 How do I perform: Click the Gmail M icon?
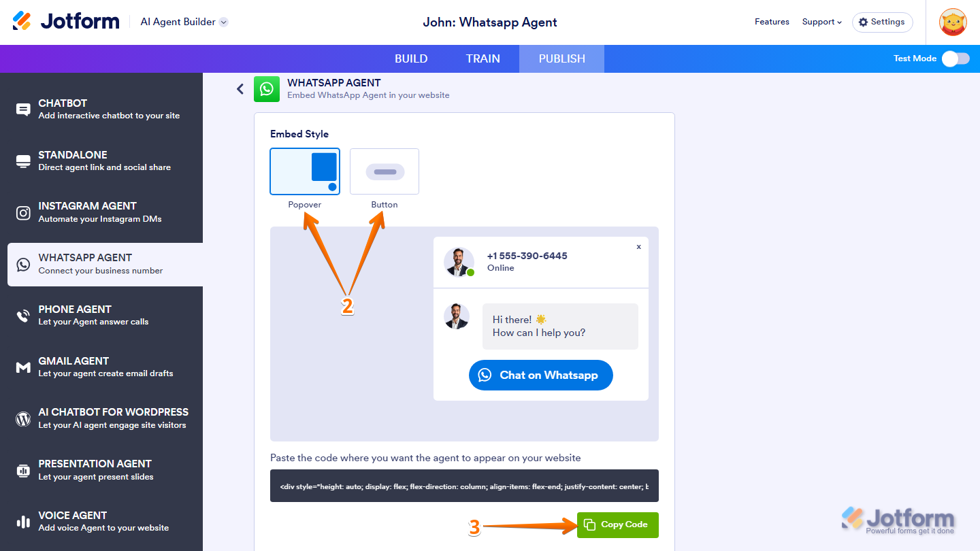click(23, 367)
